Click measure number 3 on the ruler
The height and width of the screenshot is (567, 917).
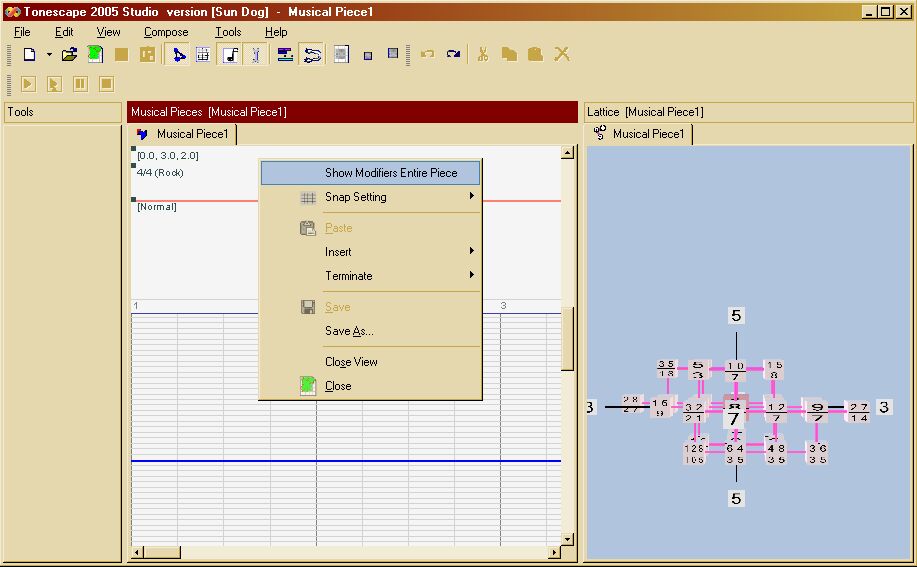503,306
